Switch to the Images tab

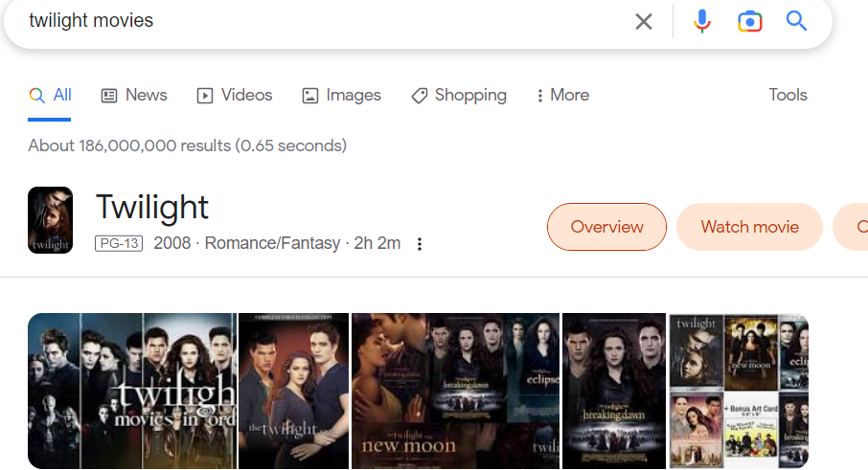pyautogui.click(x=342, y=95)
